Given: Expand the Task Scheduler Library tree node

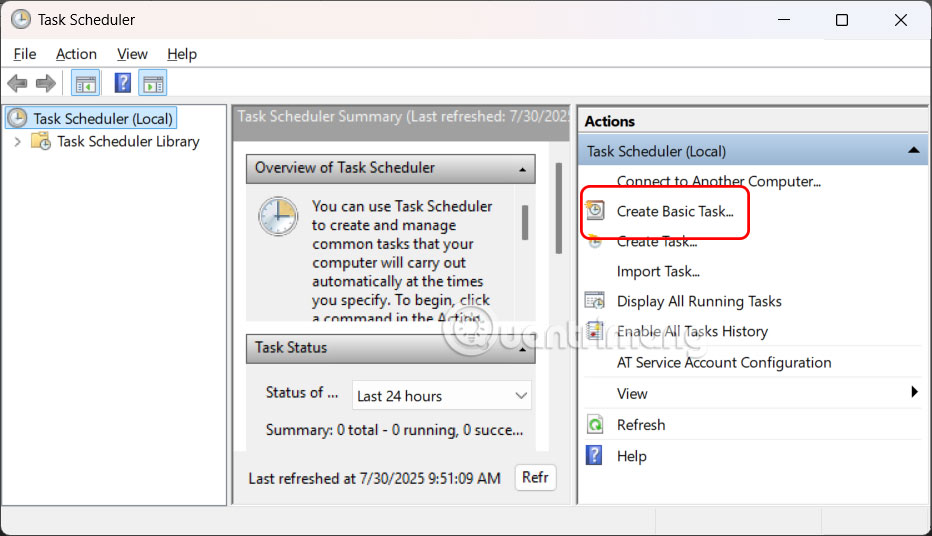Looking at the screenshot, I should click(x=17, y=141).
